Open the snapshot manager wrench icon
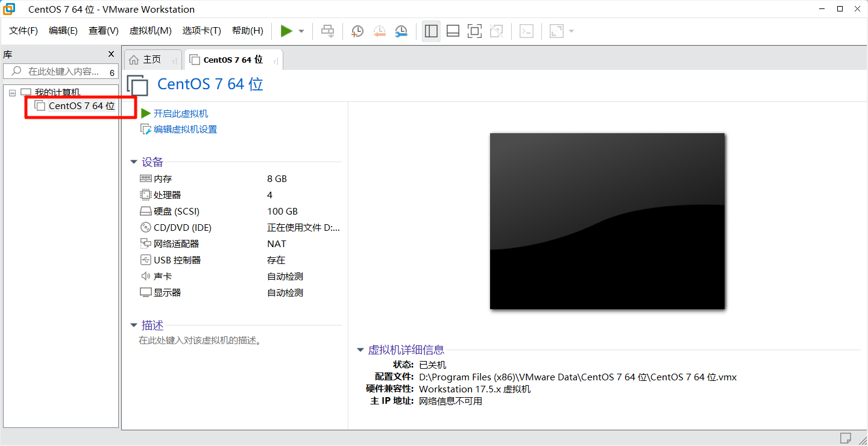Image resolution: width=868 pixels, height=446 pixels. [401, 31]
